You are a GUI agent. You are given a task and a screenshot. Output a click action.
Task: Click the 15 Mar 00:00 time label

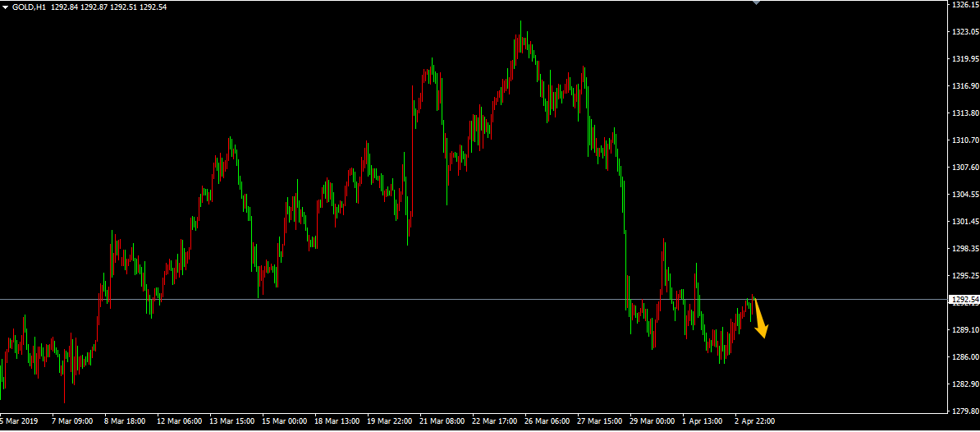coord(283,421)
